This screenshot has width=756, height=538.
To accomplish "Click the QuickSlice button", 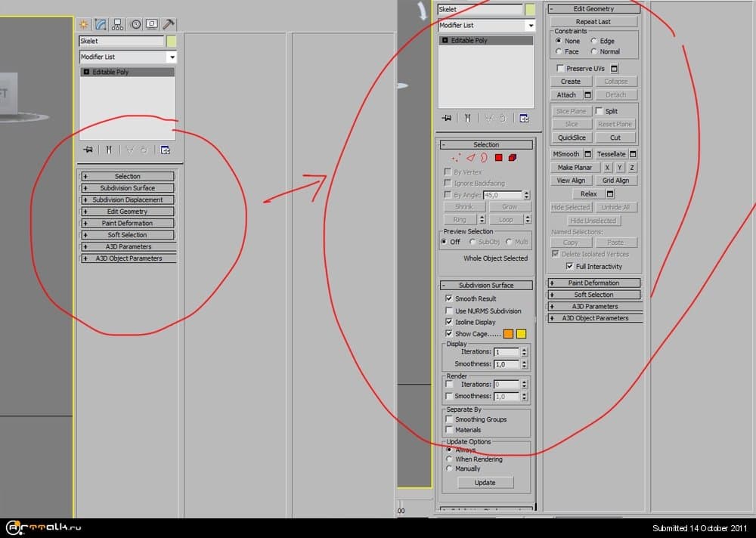I will coord(572,138).
